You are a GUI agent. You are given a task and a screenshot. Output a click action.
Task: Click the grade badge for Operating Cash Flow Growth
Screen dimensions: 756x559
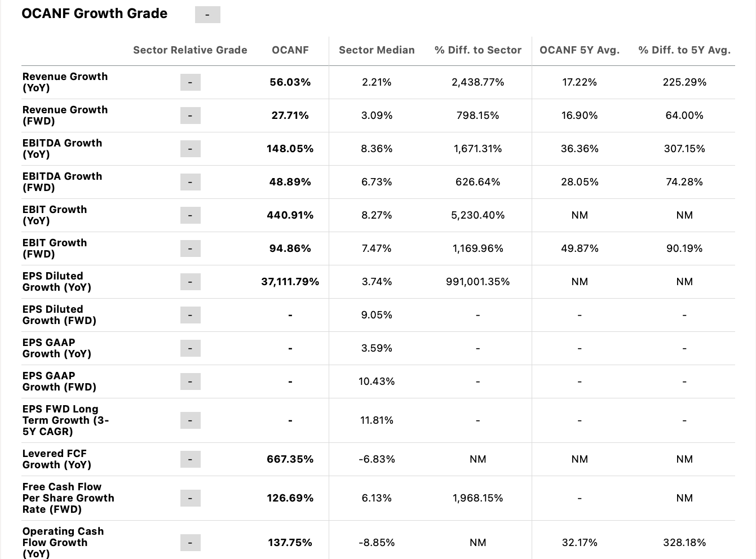(191, 543)
